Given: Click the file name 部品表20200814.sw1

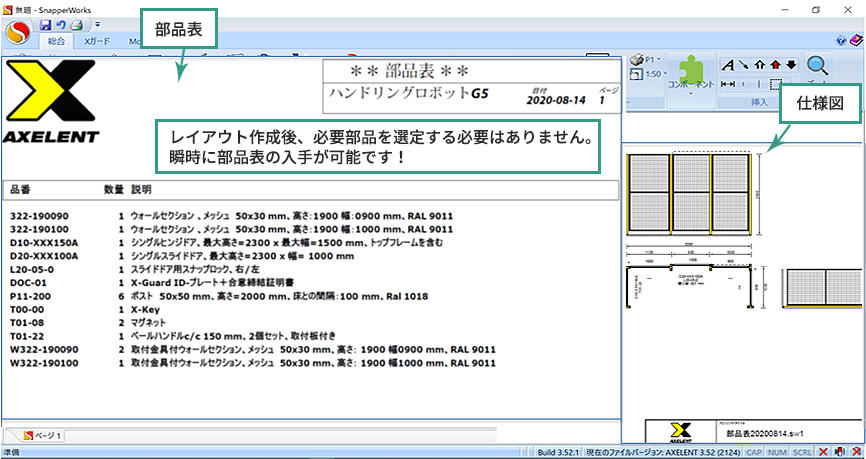Looking at the screenshot, I should [765, 434].
